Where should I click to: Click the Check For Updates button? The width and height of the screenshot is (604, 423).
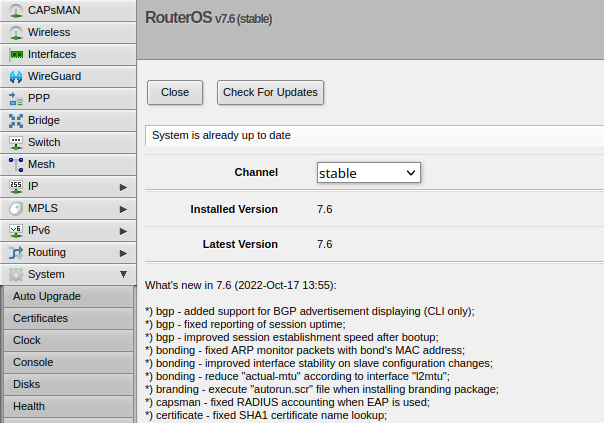point(270,92)
